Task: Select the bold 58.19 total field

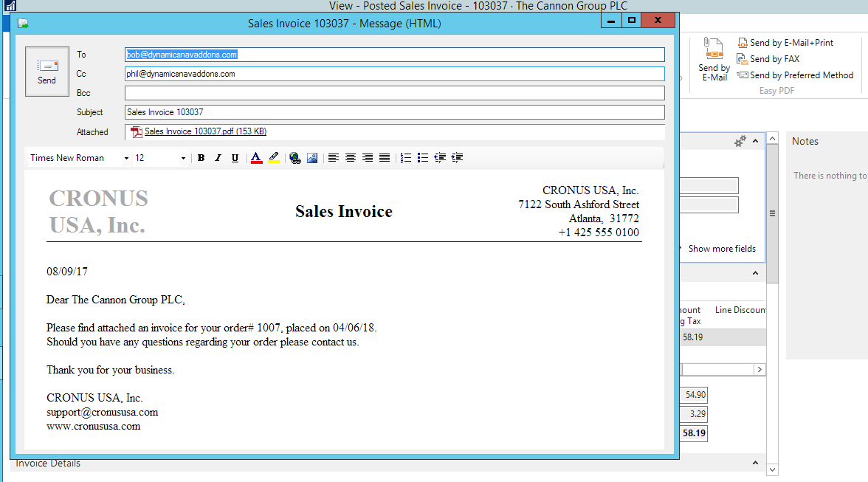Action: [694, 433]
